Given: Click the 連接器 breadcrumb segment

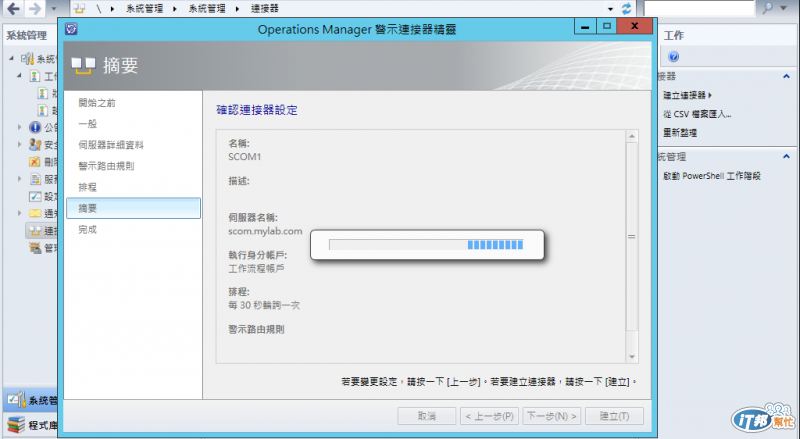Looking at the screenshot, I should coord(265,9).
